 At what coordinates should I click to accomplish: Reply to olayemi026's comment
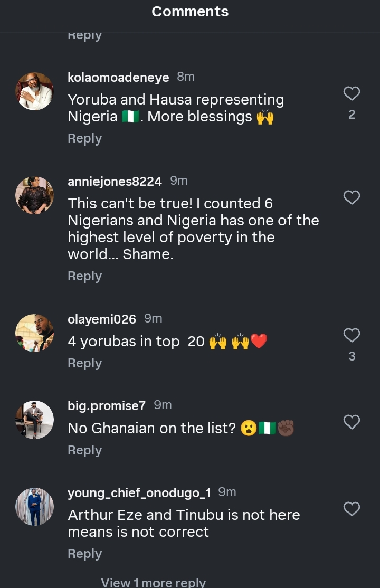click(x=84, y=363)
